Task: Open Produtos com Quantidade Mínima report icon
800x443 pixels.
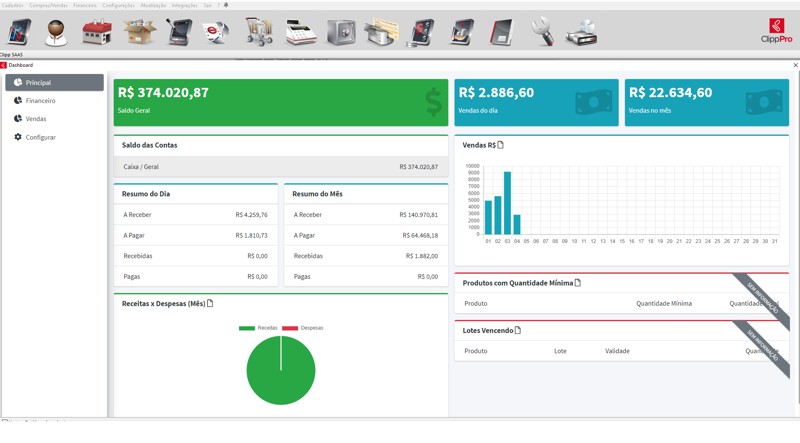Action: coord(578,283)
